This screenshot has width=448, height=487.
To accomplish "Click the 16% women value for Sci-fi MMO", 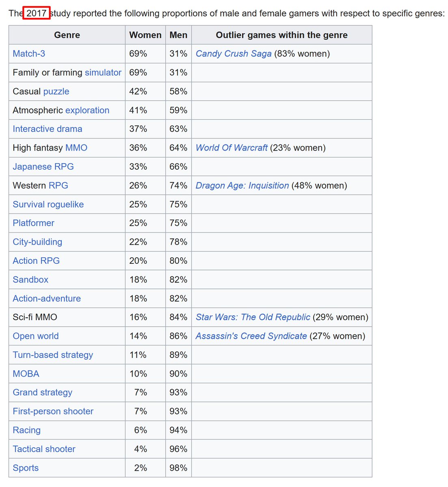I will tap(138, 317).
